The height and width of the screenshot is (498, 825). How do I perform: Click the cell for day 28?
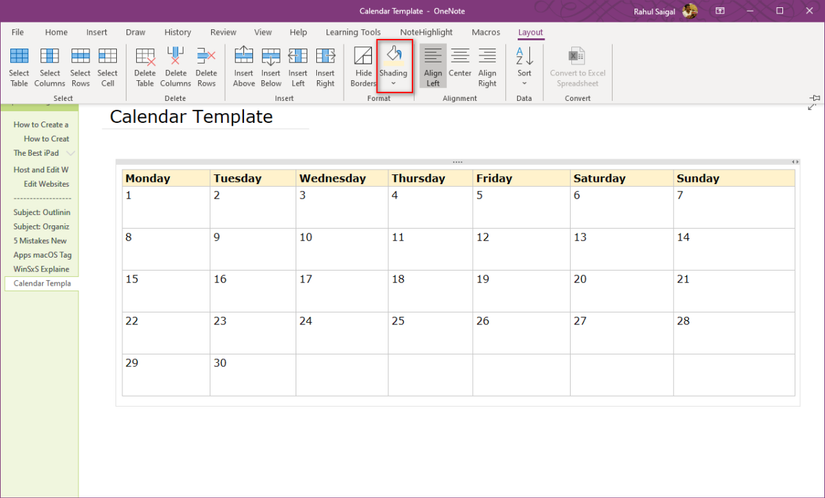(x=734, y=333)
